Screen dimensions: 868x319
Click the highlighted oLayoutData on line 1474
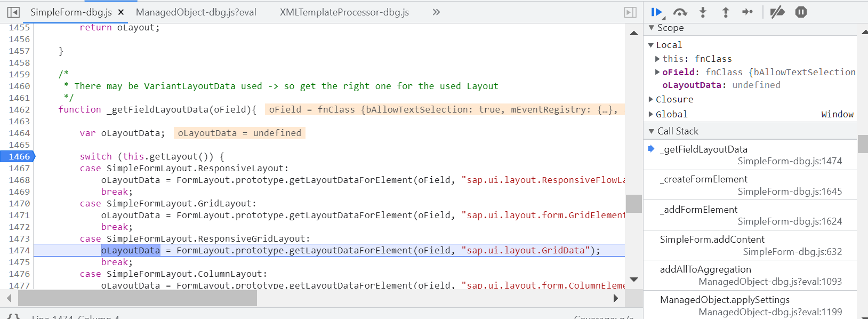(131, 250)
